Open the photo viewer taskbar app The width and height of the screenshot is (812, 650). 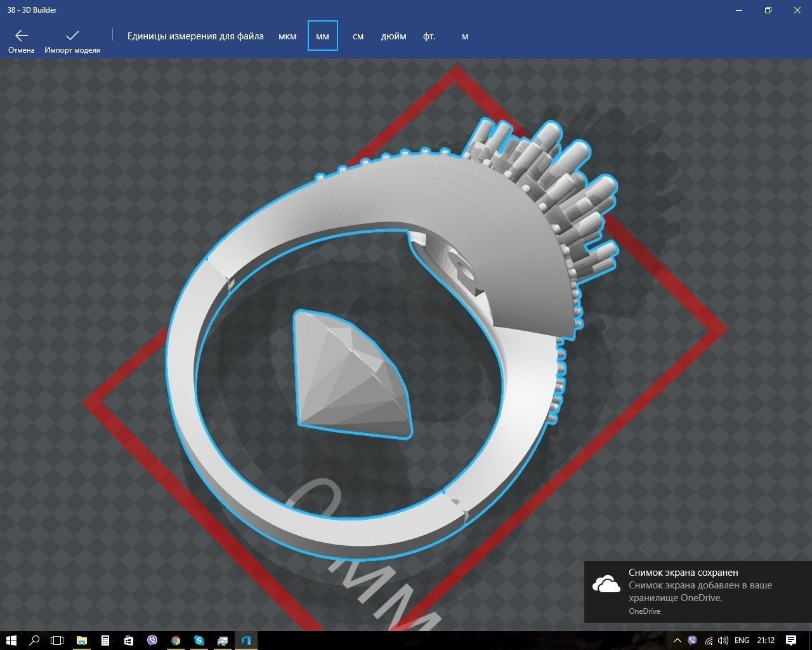coord(223,640)
